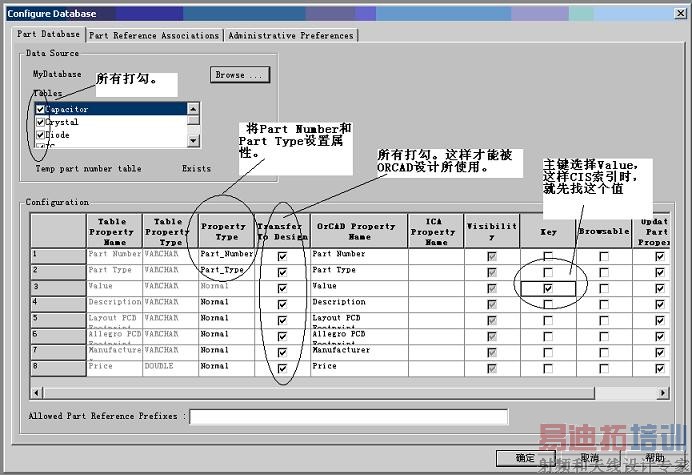Check Browsable for Value row
The image size is (692, 475).
pyautogui.click(x=604, y=288)
